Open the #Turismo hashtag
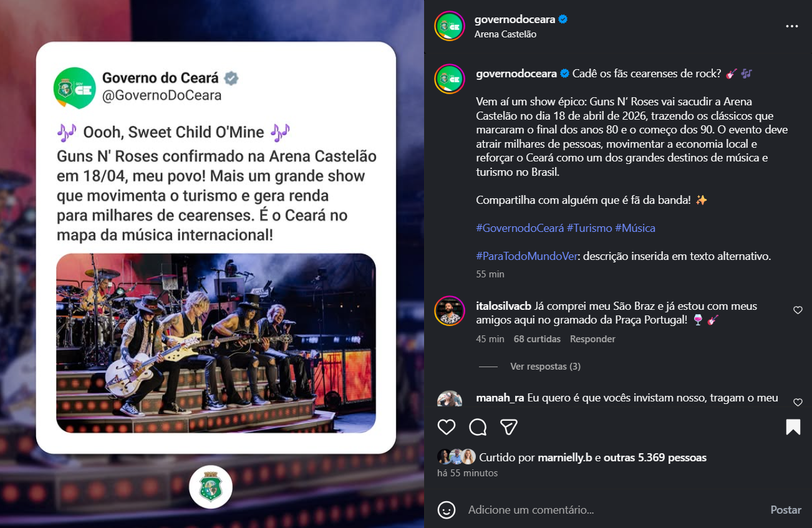812x528 pixels. 589,228
